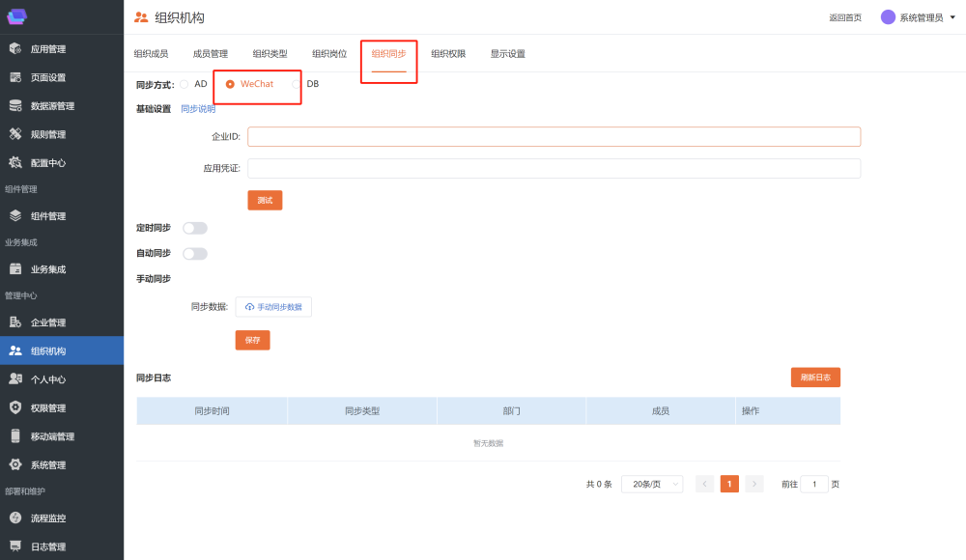Click the 手动同步数据 button
The height and width of the screenshot is (560, 966).
pos(273,307)
